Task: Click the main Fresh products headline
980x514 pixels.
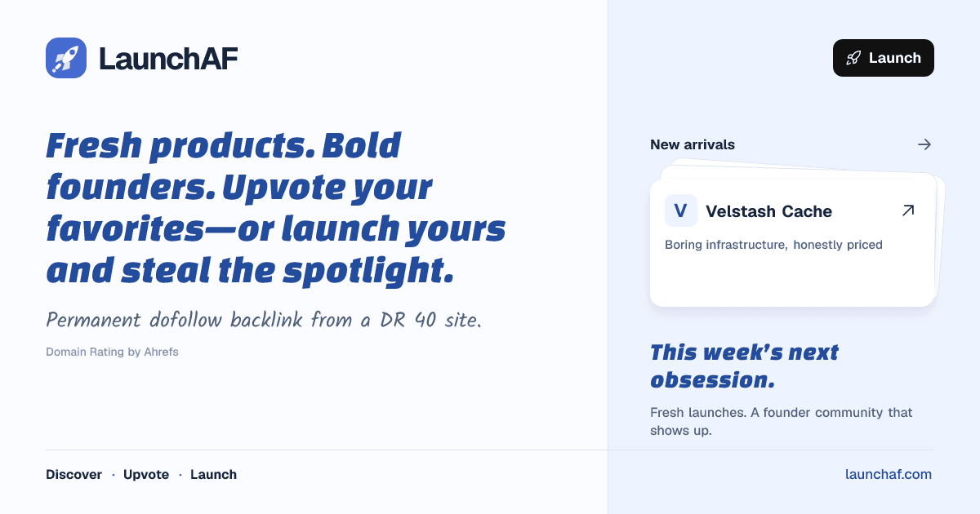Action: click(x=276, y=208)
